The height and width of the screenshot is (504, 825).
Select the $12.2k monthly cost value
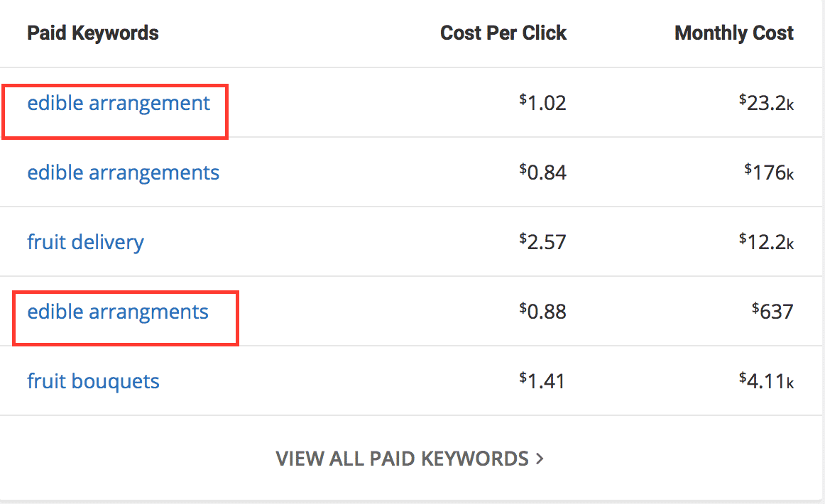click(x=766, y=241)
